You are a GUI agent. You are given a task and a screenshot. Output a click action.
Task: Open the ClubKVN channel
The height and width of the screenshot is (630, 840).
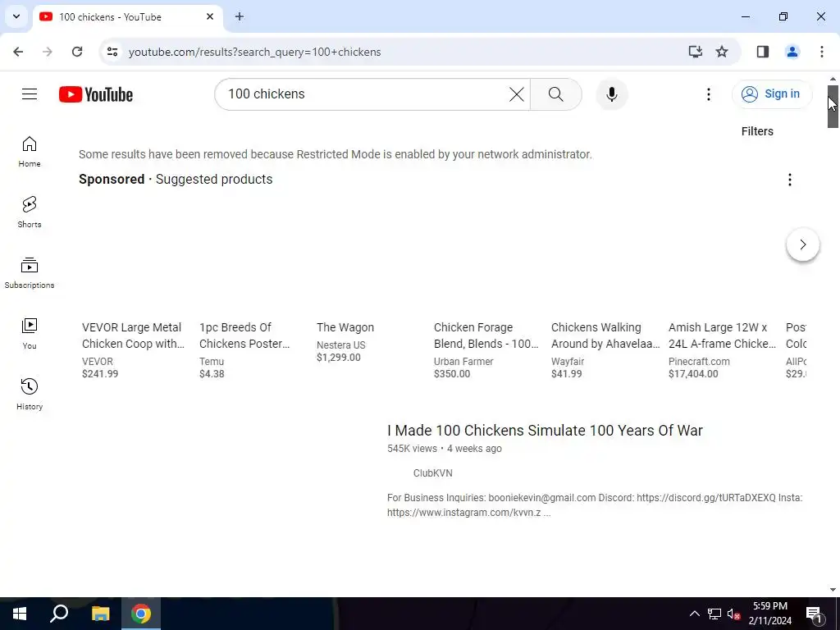(433, 473)
